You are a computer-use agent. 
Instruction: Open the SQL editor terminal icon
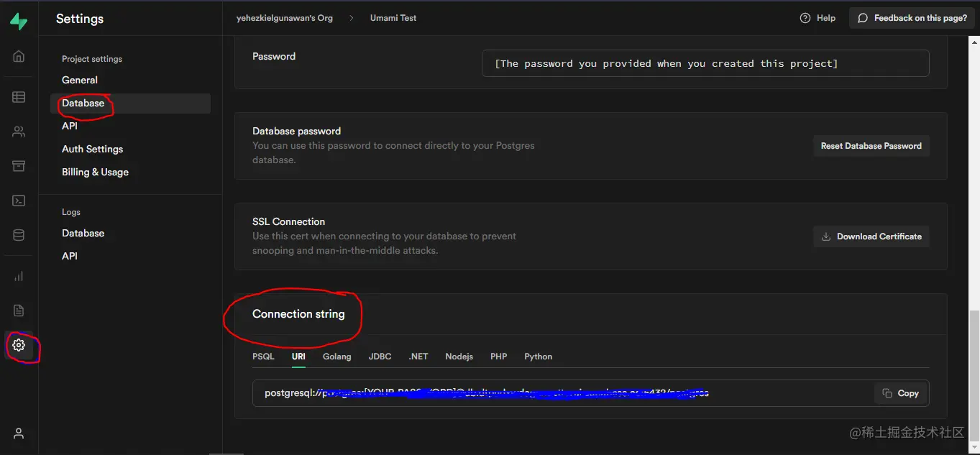(19, 201)
